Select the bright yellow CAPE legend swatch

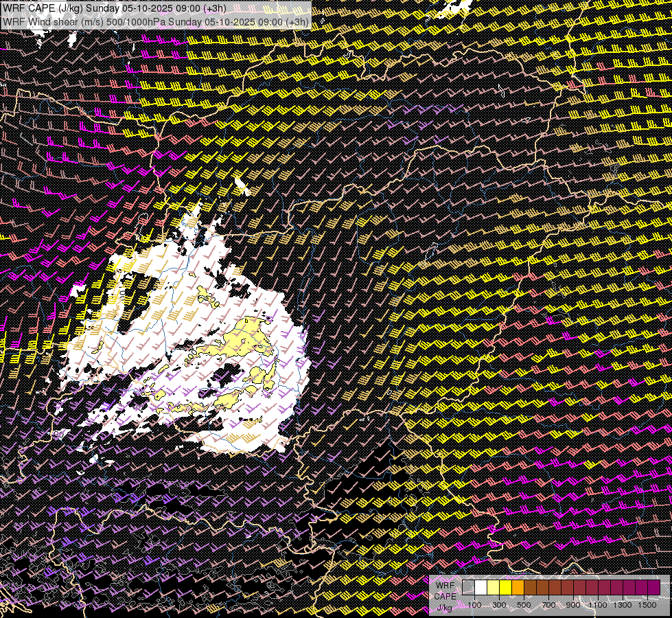click(505, 587)
